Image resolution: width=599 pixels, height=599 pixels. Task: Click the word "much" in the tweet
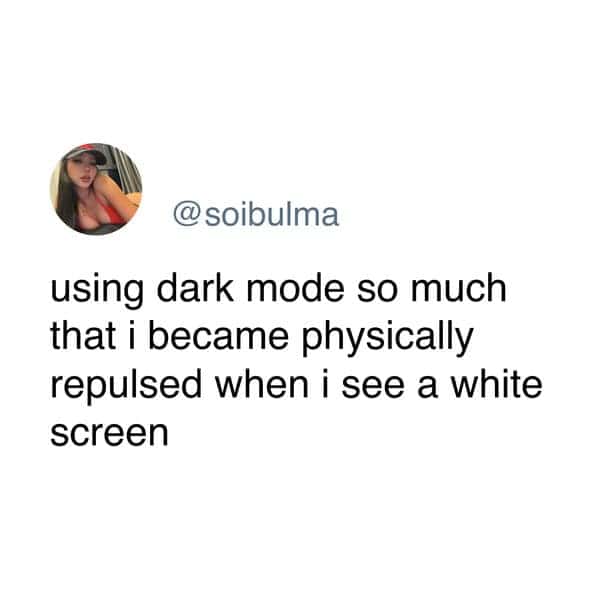coord(458,288)
